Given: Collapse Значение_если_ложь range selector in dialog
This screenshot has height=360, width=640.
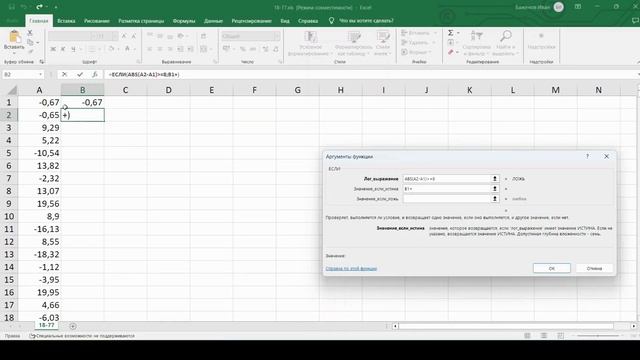Looking at the screenshot, I should tap(495, 198).
